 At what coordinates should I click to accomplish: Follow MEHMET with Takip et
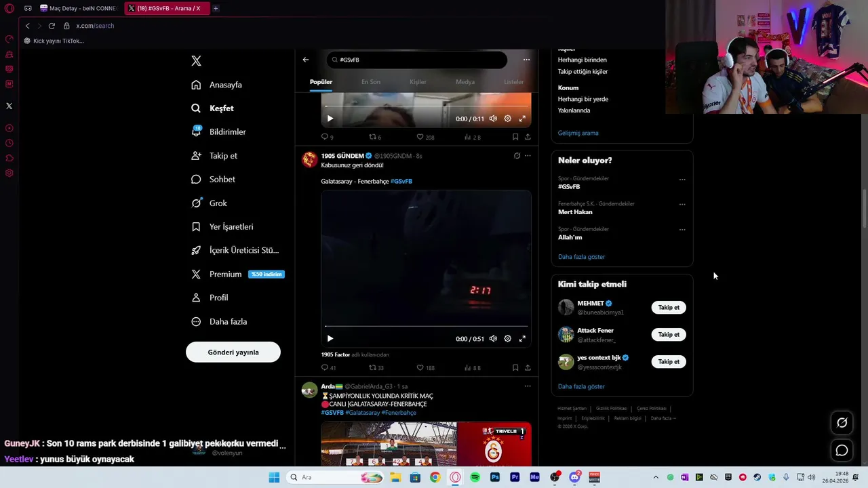[x=669, y=308]
